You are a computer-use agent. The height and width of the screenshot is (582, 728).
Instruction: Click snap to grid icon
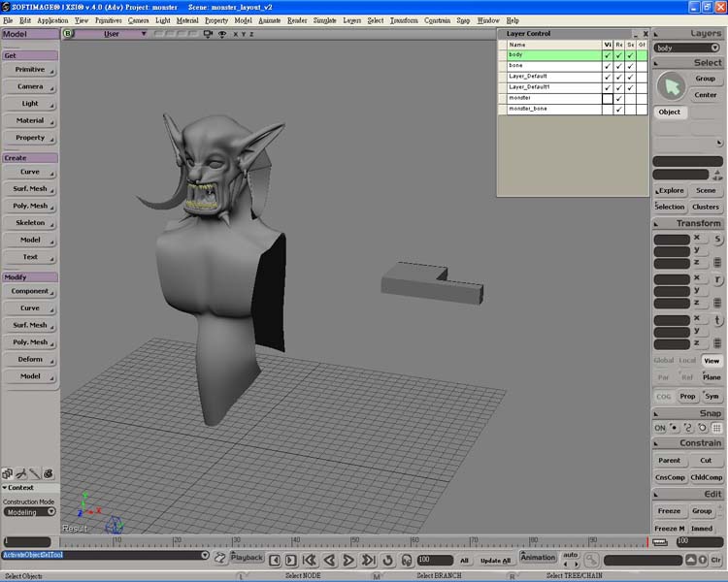point(716,428)
